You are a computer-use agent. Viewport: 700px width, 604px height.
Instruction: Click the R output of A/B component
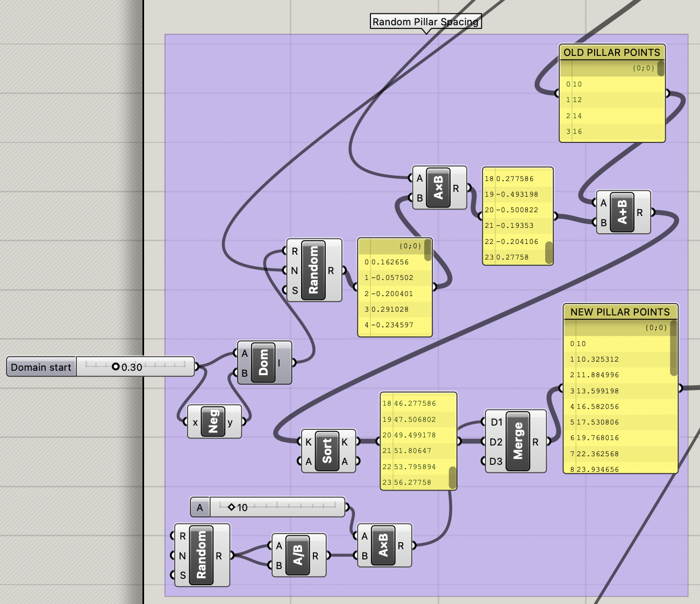315,556
